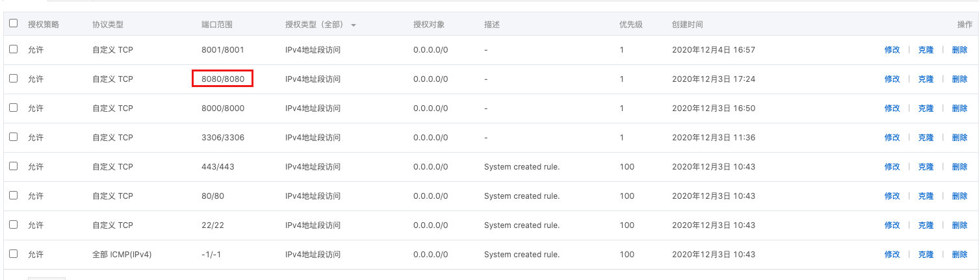The image size is (980, 280).
Task: Check the 443/443 rule checkbox
Action: tap(14, 166)
